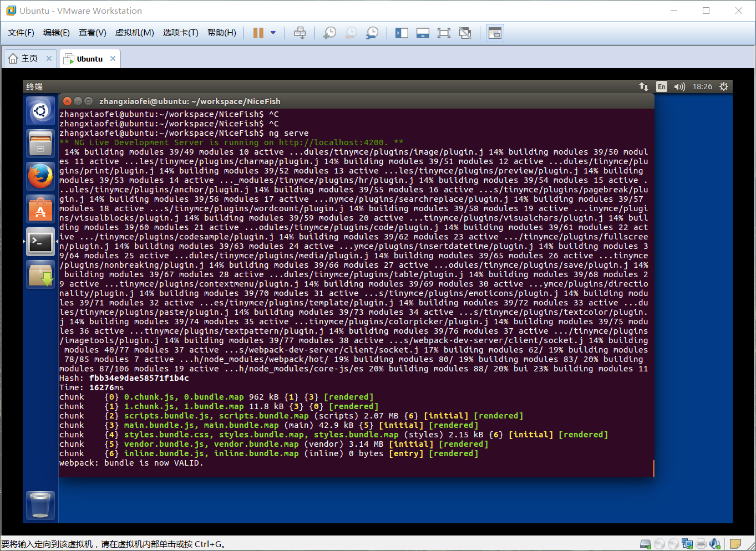Image resolution: width=756 pixels, height=551 pixels.
Task: Click the 终端 app label in the top panel
Action: pos(34,86)
